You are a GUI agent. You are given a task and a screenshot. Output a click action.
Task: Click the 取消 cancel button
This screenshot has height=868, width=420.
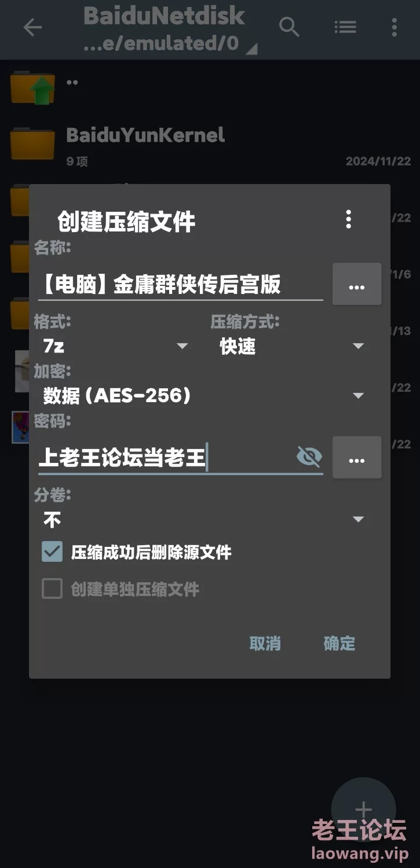[265, 643]
